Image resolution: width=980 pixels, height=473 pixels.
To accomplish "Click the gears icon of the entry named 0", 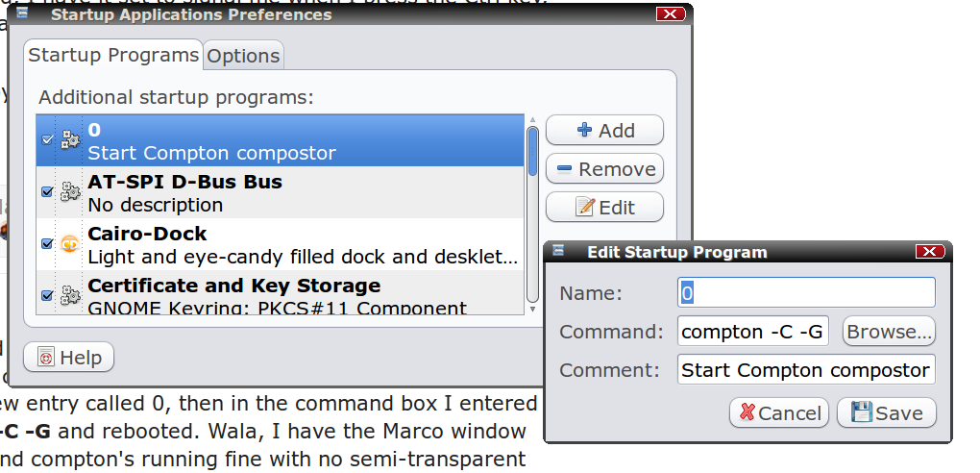I will [69, 140].
